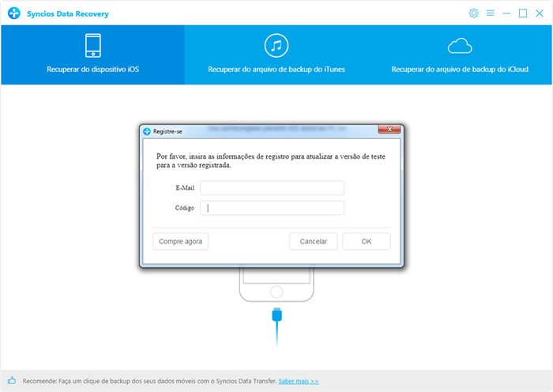Switch to Recuperar do arquivo de backup do iTunes
This screenshot has height=392, width=553.
pos(276,55)
